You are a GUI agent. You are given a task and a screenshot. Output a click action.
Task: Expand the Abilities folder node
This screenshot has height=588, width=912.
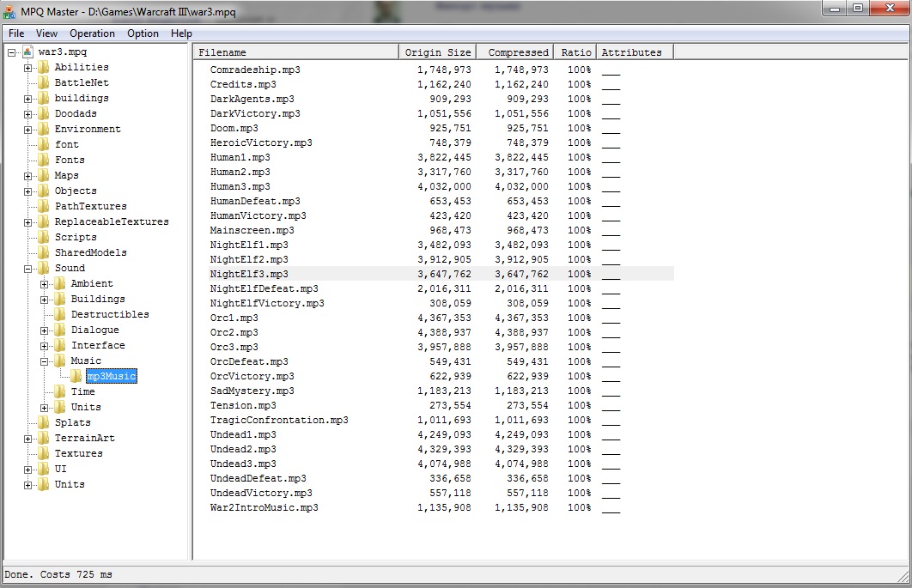tap(28, 68)
